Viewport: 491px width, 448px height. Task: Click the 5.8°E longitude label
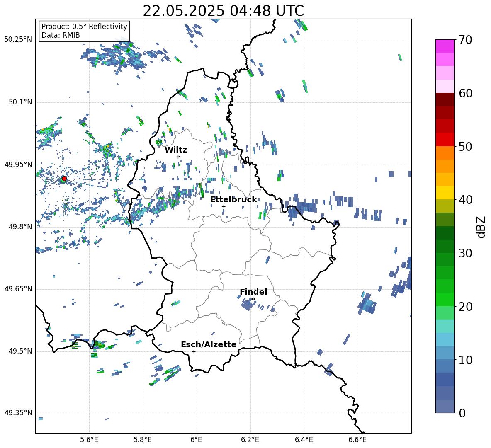143,440
